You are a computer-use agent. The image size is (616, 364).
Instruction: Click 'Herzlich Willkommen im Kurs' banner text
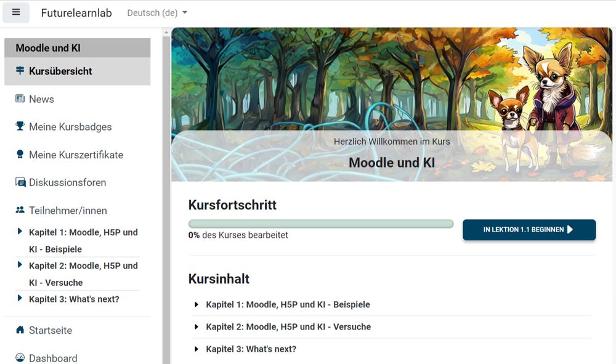pyautogui.click(x=392, y=142)
